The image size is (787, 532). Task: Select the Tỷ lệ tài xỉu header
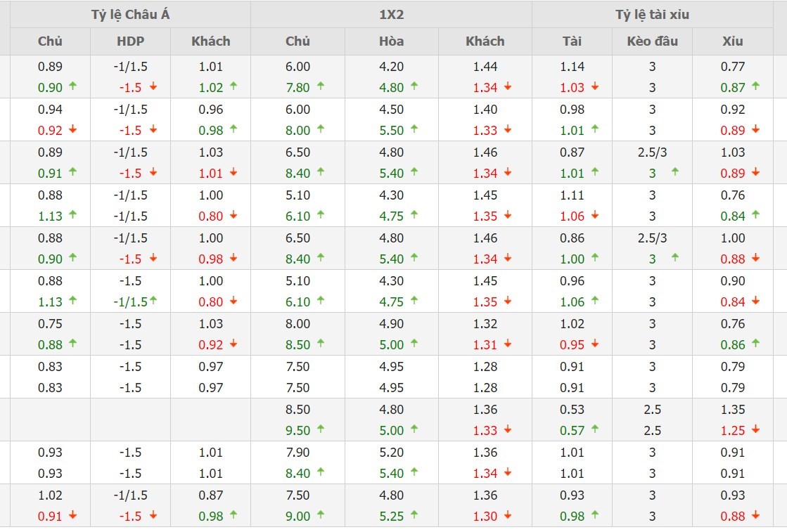[652, 14]
